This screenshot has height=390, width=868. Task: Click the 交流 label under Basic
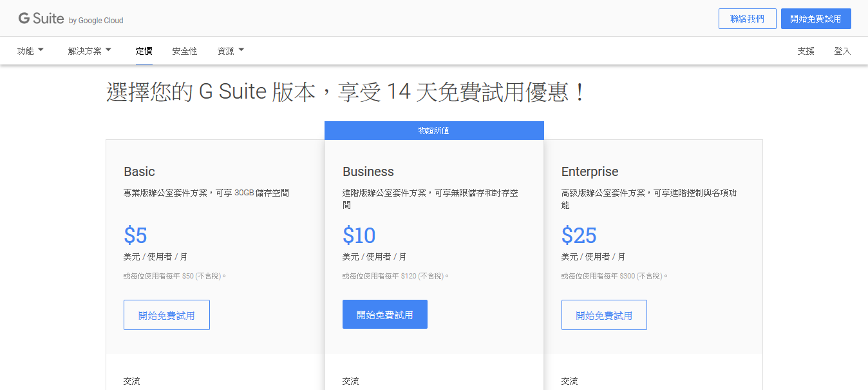pyautogui.click(x=132, y=381)
